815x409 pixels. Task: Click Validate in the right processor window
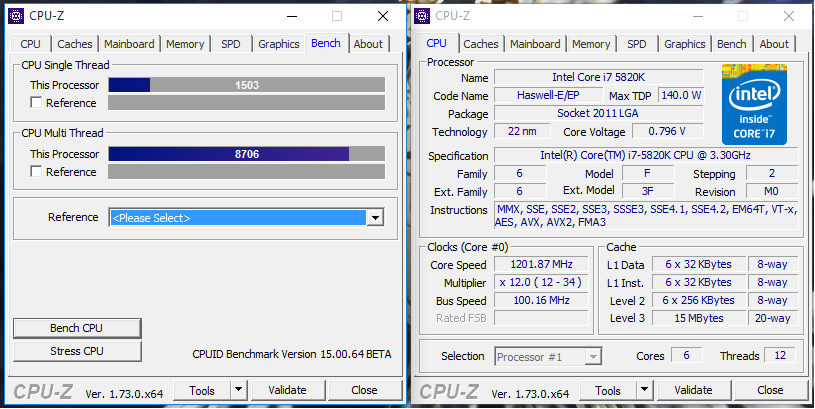coord(693,390)
